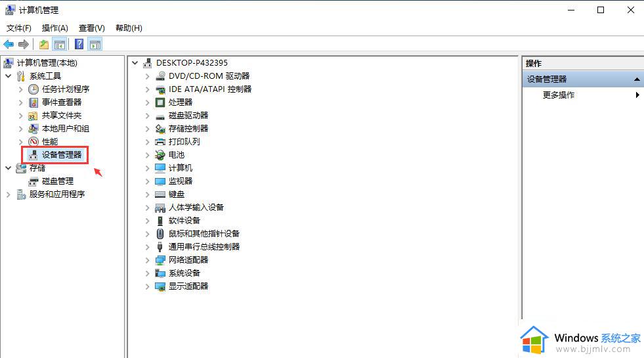
Task: Expand the 系统设备 category
Action: tap(148, 273)
